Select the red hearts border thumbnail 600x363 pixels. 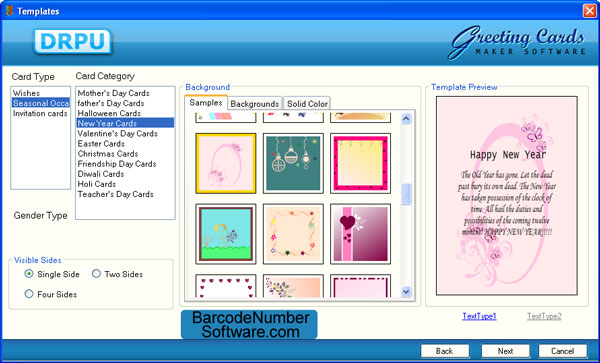(x=226, y=286)
